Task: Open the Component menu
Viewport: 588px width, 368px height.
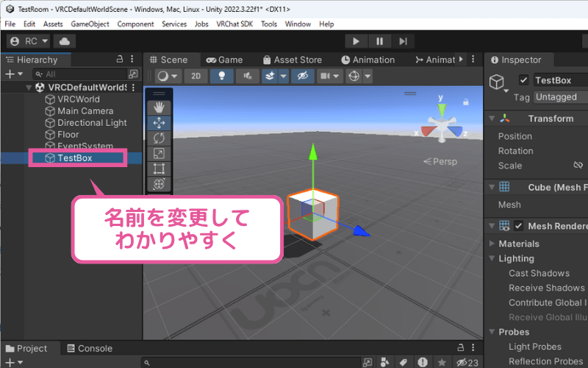Action: tap(135, 24)
